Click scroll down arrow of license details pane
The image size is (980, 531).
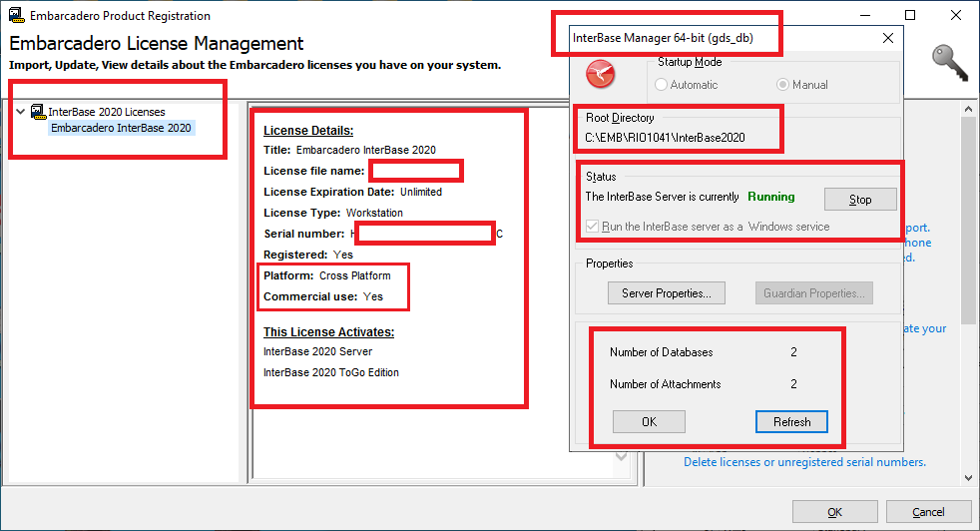(x=623, y=455)
